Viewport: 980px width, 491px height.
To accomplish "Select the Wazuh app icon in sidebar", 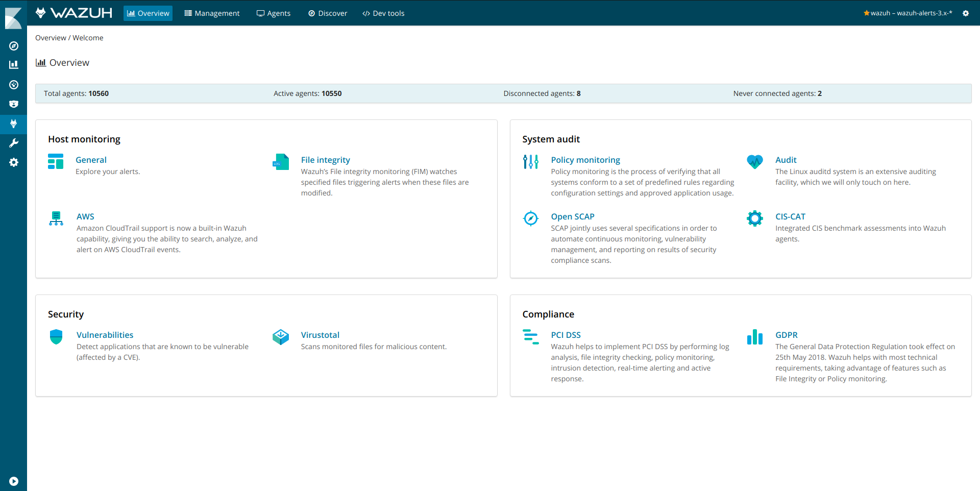I will (x=14, y=124).
